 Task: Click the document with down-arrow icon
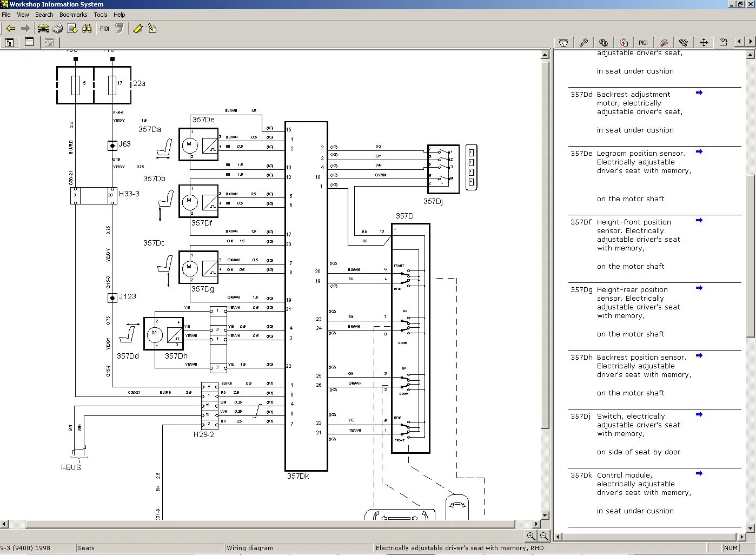point(72,29)
